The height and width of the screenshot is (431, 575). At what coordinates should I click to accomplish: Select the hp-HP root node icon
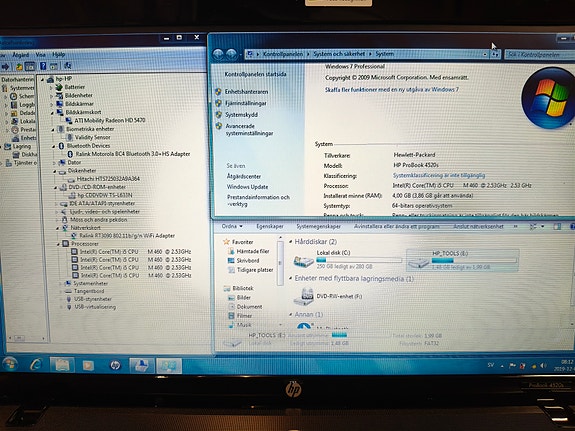pyautogui.click(x=50, y=79)
